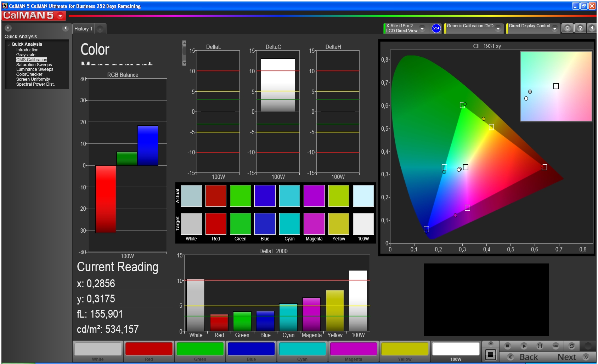
Task: Go to the ColorChecker page
Action: 29,74
